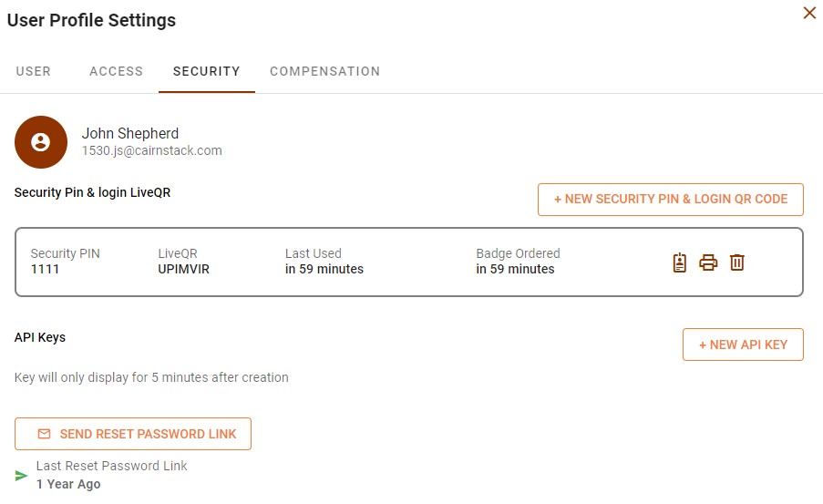Select the security PIN value 1111
823x504 pixels.
(x=45, y=269)
